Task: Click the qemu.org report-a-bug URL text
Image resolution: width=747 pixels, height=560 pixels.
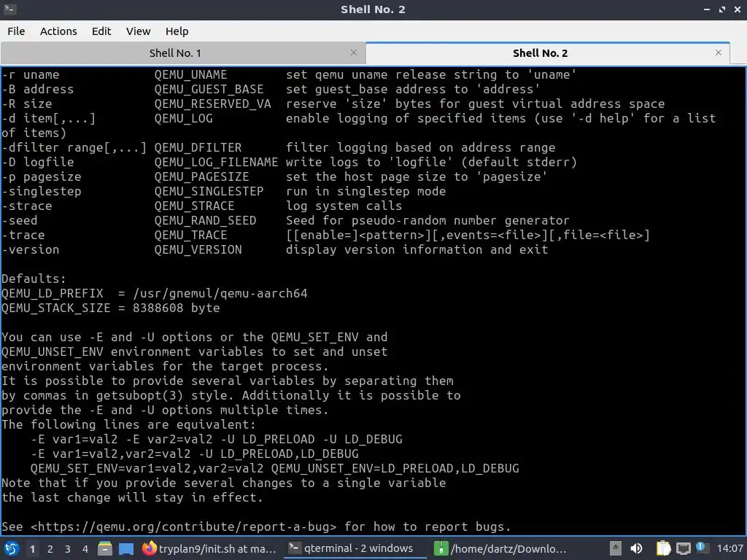Action: 183,526
